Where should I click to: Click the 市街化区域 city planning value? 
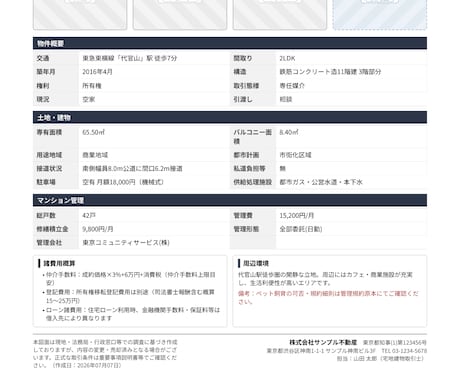click(295, 155)
